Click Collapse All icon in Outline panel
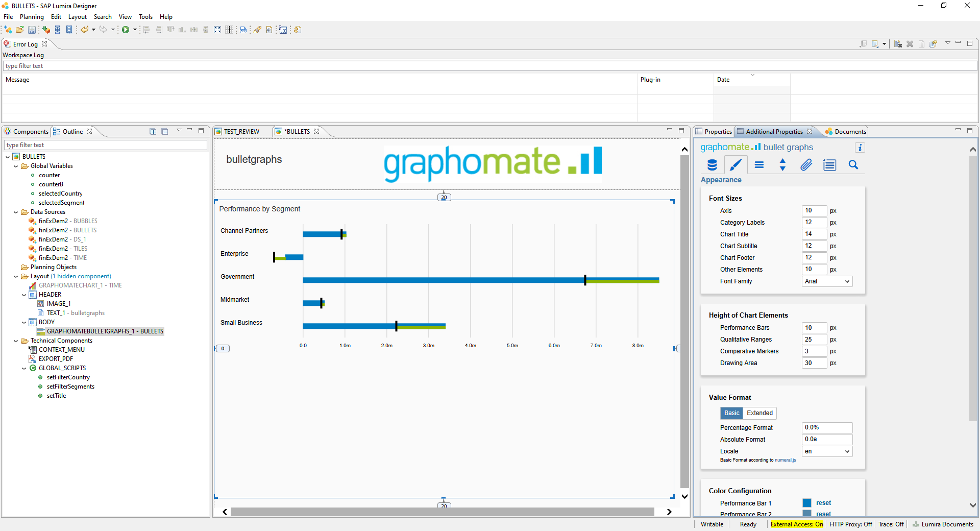 point(165,132)
